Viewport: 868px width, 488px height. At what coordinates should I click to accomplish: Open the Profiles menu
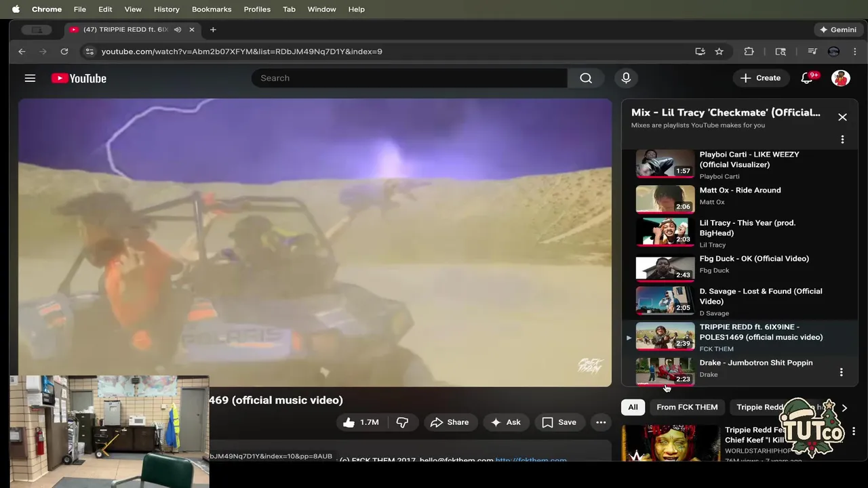[x=257, y=9]
